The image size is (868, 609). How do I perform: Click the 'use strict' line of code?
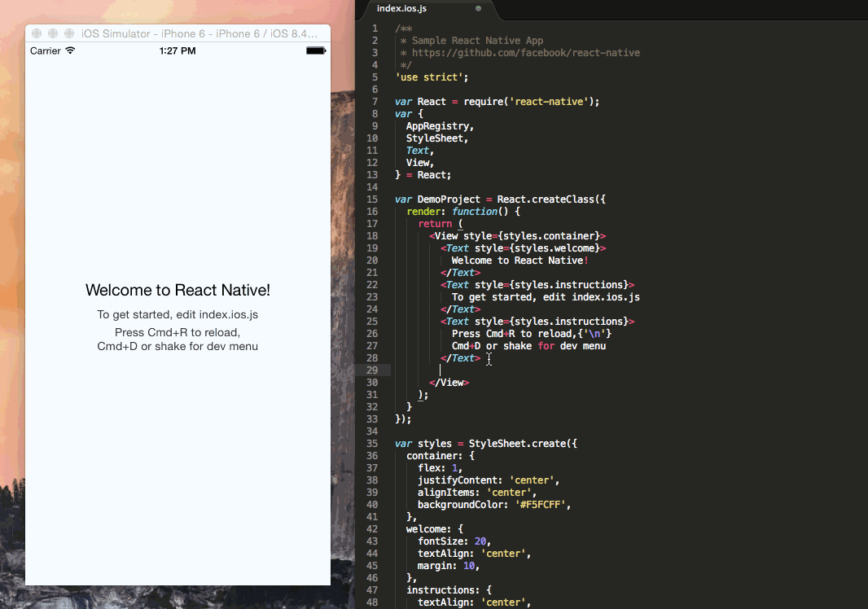pyautogui.click(x=432, y=77)
